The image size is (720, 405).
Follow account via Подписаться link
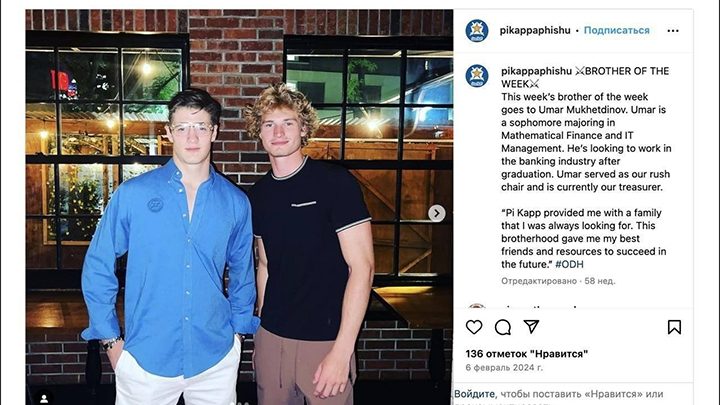click(617, 30)
